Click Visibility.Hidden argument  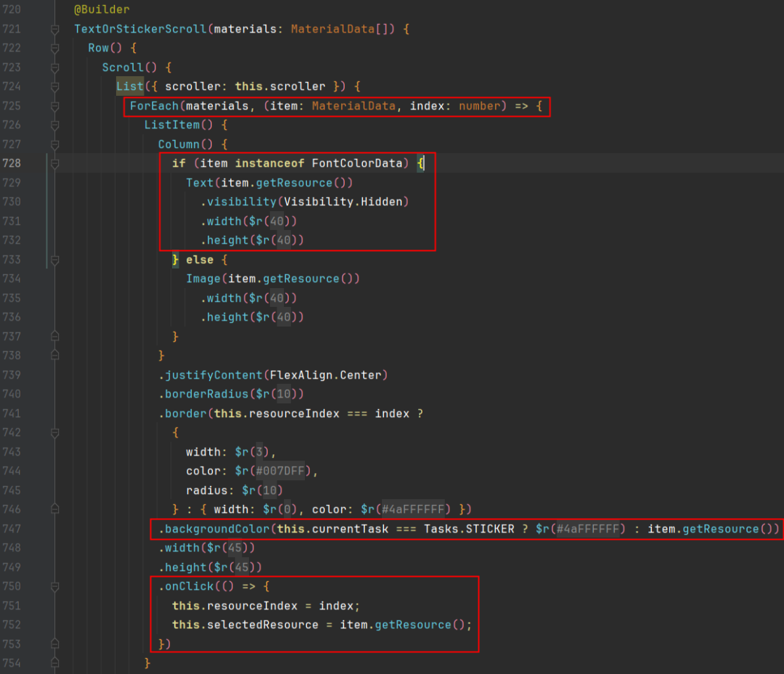pyautogui.click(x=343, y=202)
